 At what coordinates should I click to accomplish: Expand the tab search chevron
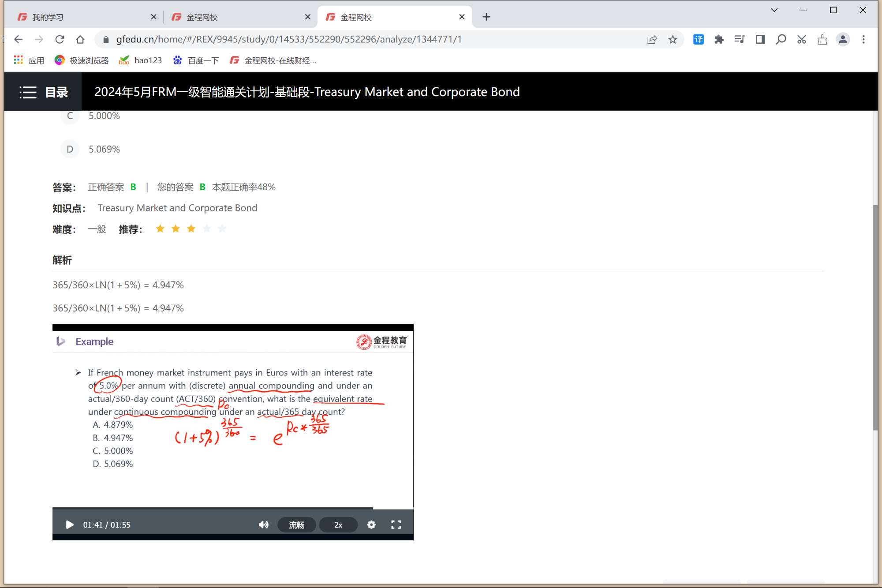(774, 10)
